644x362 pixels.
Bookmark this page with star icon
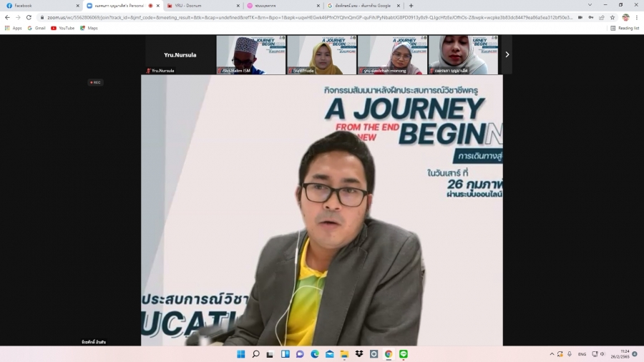click(613, 17)
